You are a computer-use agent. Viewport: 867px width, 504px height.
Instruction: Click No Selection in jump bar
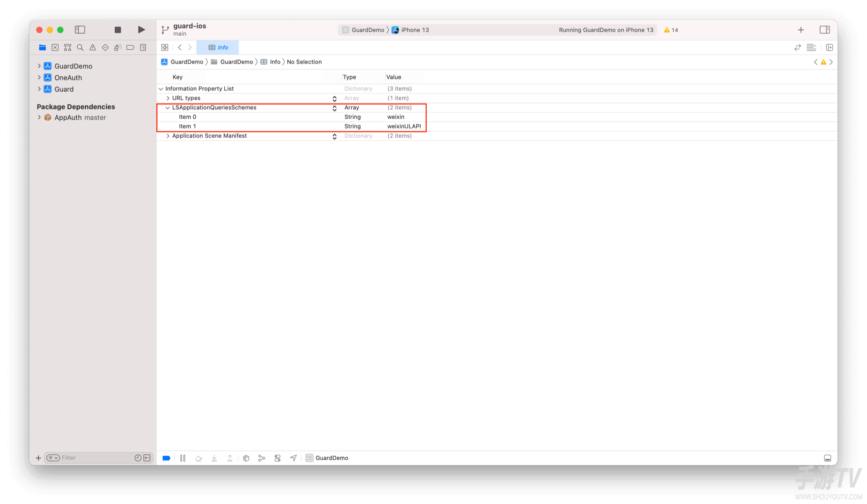(304, 62)
